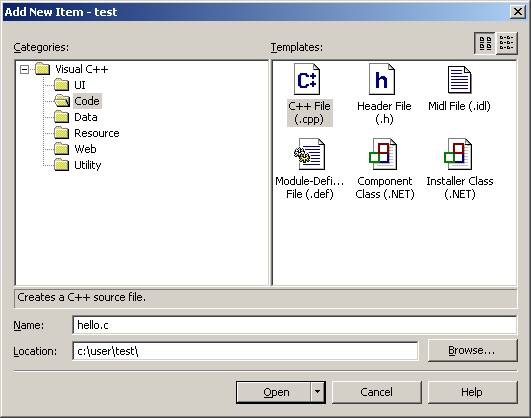Switch templates to small icons list view

pyautogui.click(x=506, y=43)
